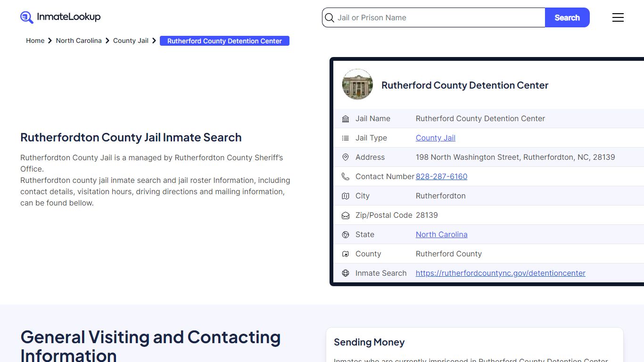
Task: Focus the Jail or Prison Name field
Action: [434, 17]
